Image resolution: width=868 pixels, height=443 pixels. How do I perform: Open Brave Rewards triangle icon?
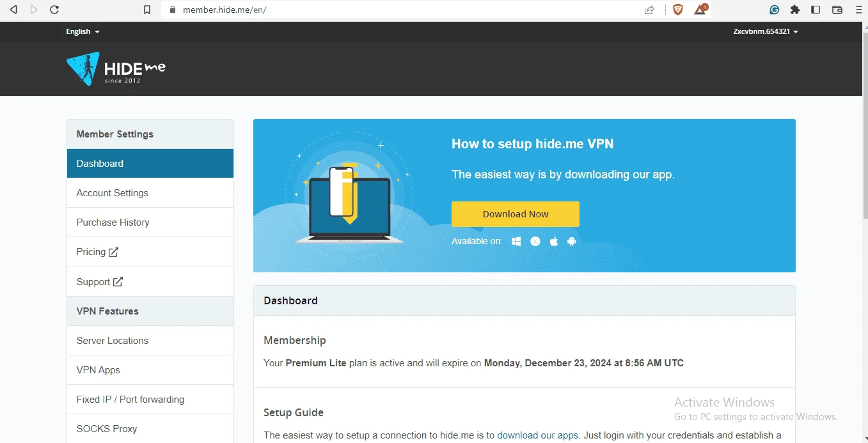click(x=700, y=10)
